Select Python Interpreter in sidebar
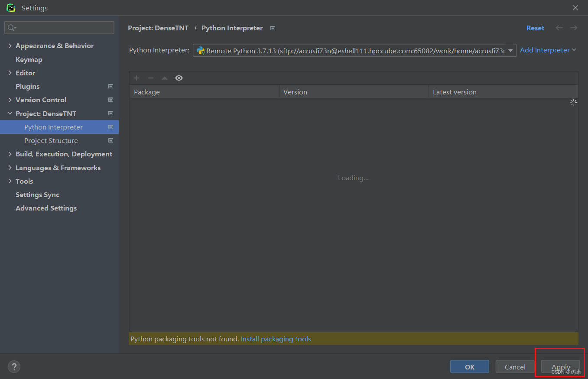The image size is (588, 379). pos(53,127)
